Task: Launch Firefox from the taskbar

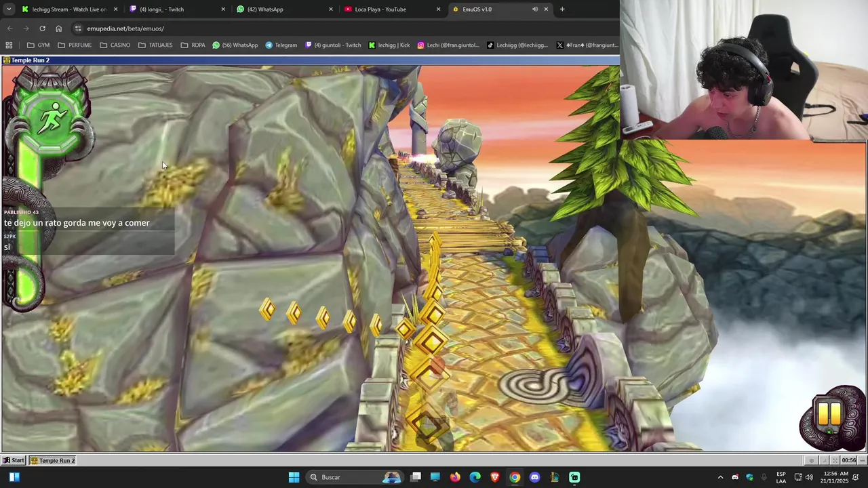Action: 455,477
